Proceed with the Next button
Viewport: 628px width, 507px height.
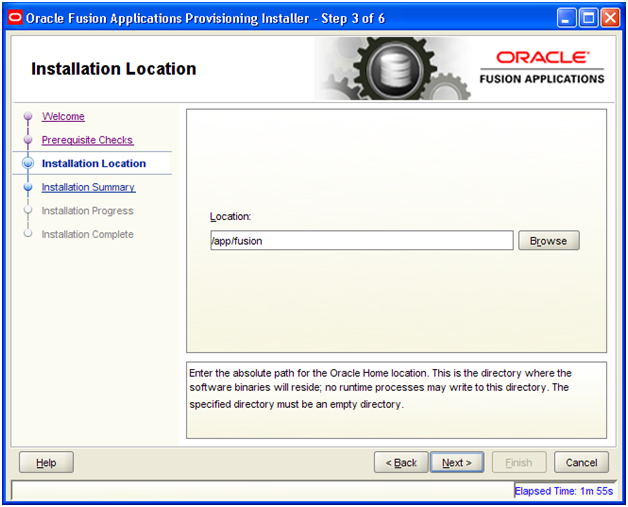click(x=457, y=463)
